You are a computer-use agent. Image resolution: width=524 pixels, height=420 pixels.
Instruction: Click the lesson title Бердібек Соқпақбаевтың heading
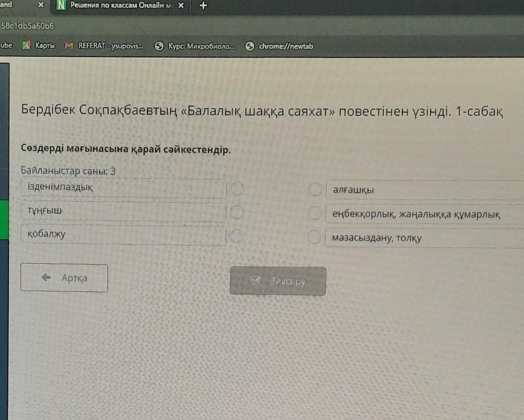(261, 111)
